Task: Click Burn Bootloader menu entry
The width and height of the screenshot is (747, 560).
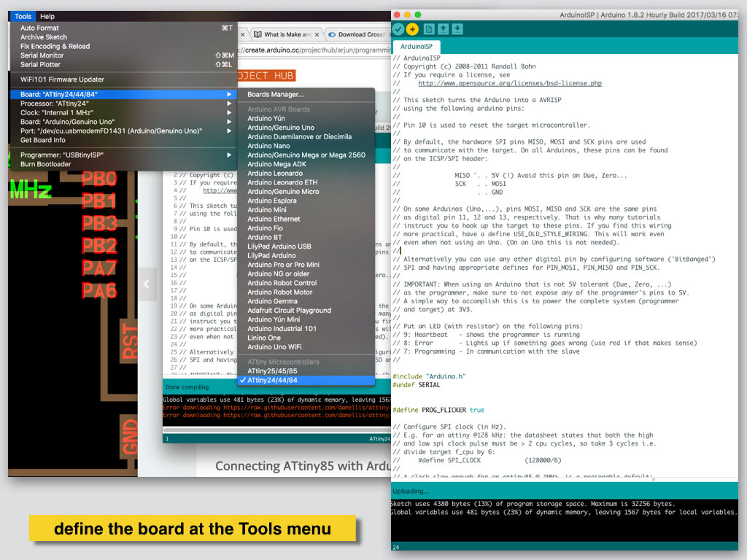Action: (123, 164)
